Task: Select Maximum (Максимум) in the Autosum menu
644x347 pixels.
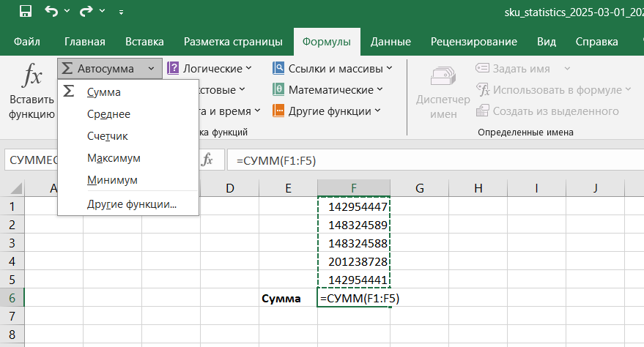Action: point(113,158)
